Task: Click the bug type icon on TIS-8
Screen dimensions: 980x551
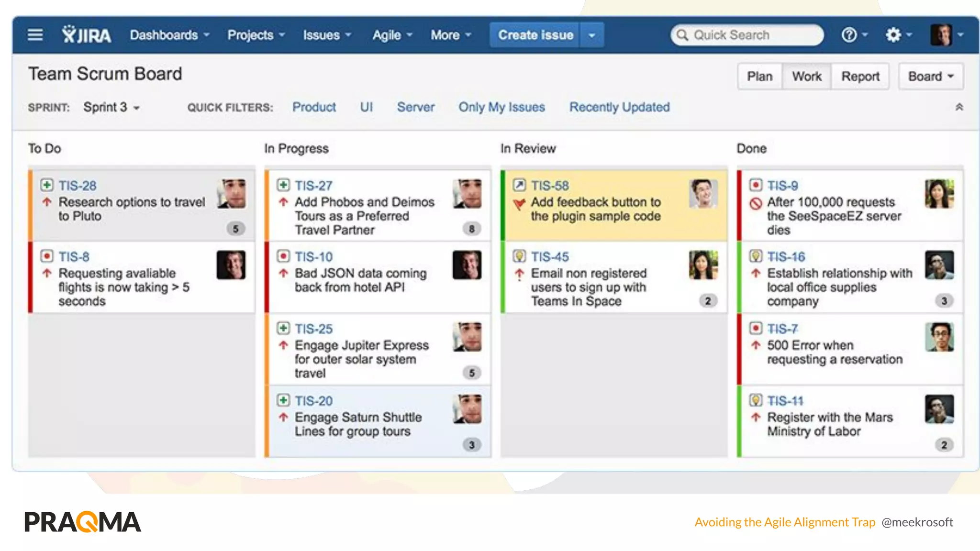Action: click(x=46, y=256)
